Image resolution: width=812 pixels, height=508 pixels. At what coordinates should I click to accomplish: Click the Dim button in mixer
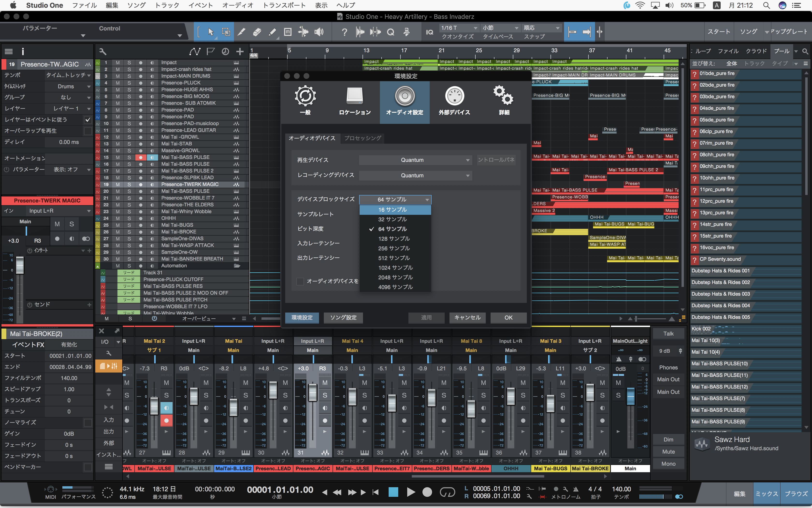click(x=668, y=440)
